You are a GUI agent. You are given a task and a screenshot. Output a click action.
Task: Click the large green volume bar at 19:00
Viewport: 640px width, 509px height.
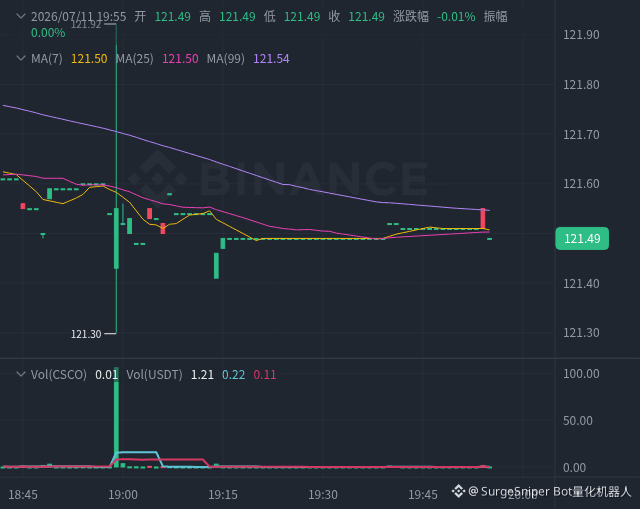(116, 417)
